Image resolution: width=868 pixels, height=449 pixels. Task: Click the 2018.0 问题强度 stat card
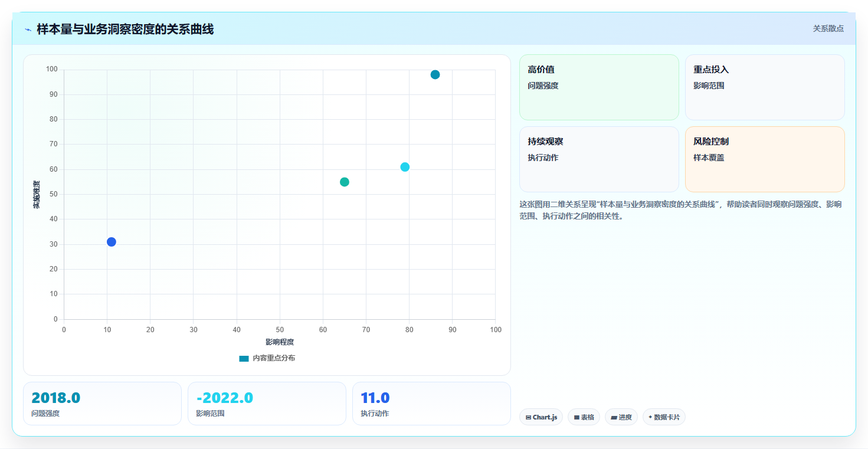102,404
